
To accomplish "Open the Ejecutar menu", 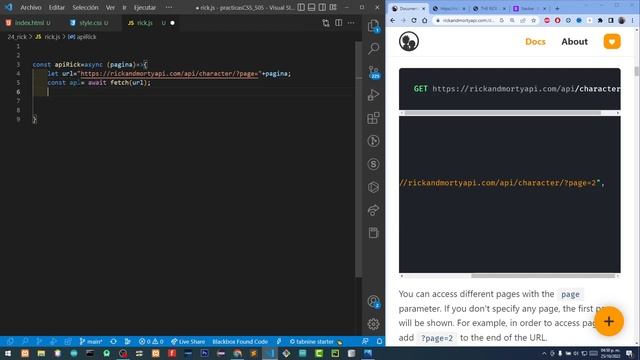I will click(145, 7).
